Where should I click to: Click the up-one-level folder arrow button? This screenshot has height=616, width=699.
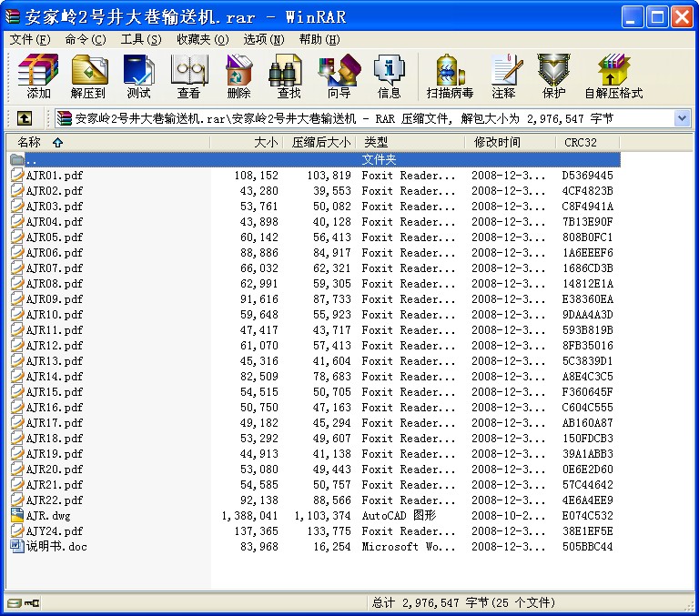(25, 118)
